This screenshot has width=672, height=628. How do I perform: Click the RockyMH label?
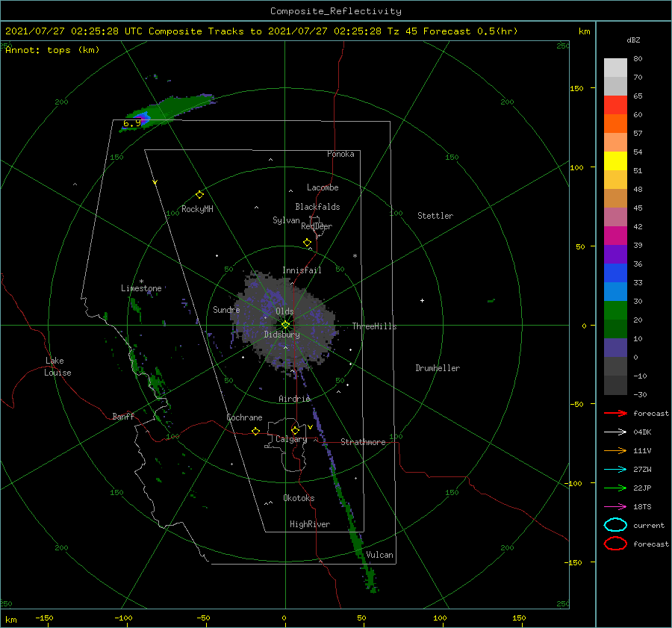coord(197,209)
